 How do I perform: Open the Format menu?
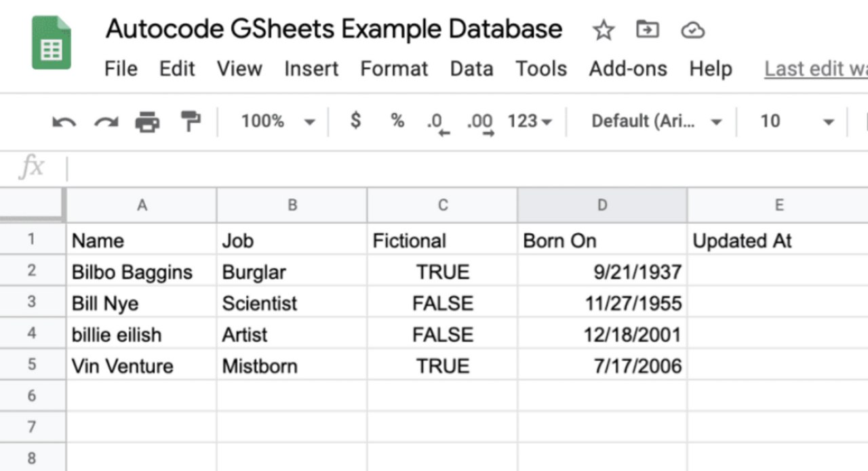pos(394,68)
